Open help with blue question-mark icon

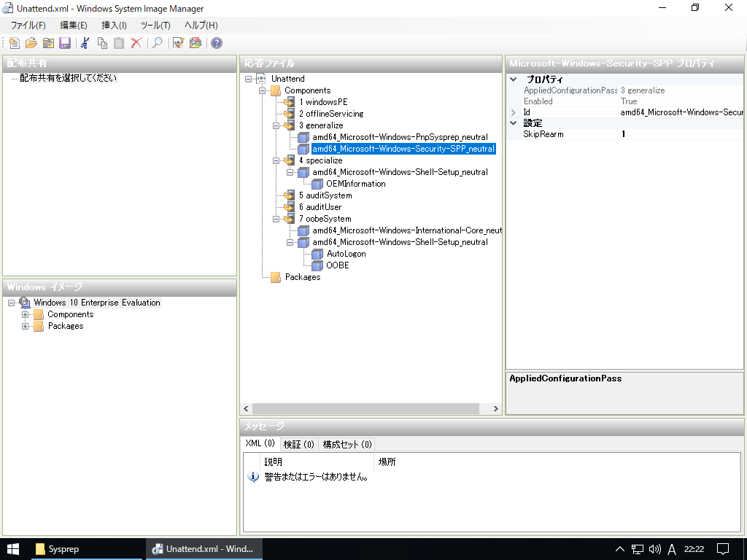[217, 43]
